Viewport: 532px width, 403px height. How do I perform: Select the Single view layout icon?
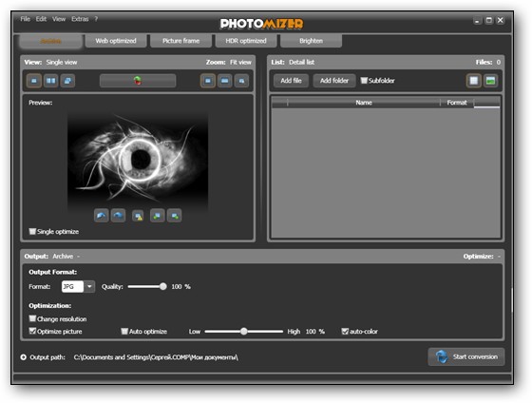34,81
